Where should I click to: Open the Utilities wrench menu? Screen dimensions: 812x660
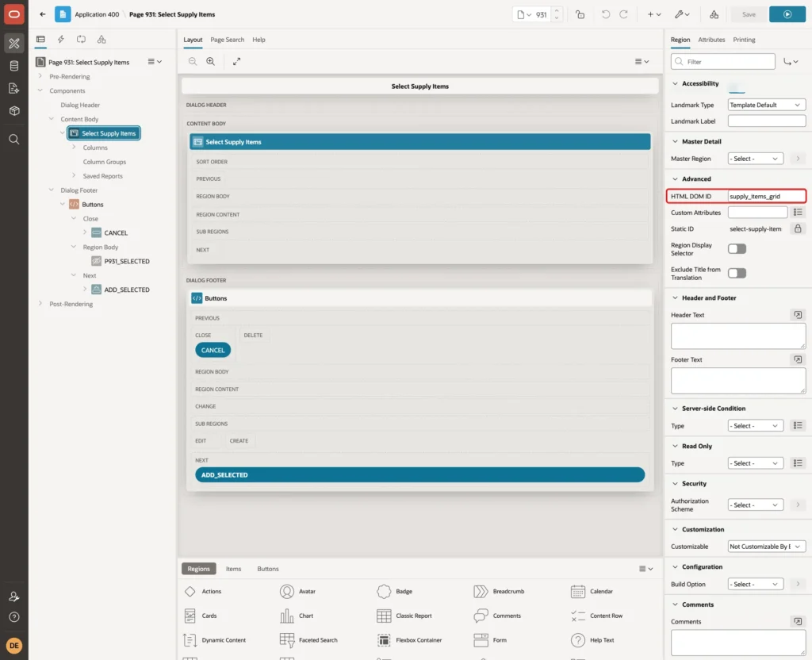[x=682, y=14]
